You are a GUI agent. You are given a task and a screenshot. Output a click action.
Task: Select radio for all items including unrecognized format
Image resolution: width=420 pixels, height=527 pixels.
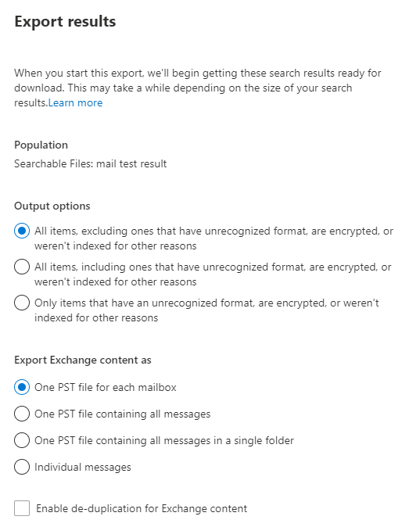[x=22, y=267]
